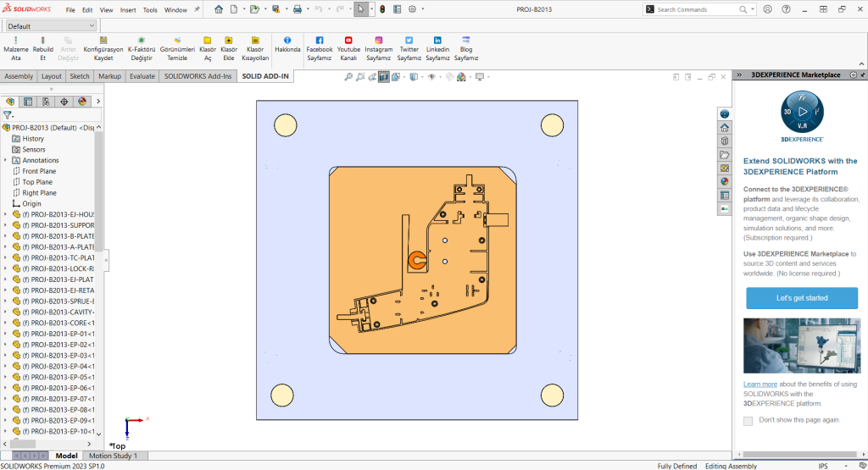
Task: Switch to the Evaluate tab
Action: click(142, 76)
